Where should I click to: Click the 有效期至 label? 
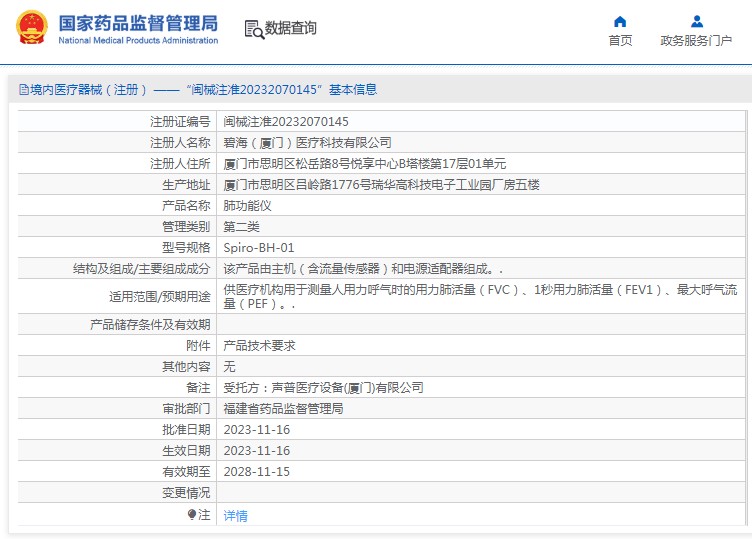(x=186, y=472)
